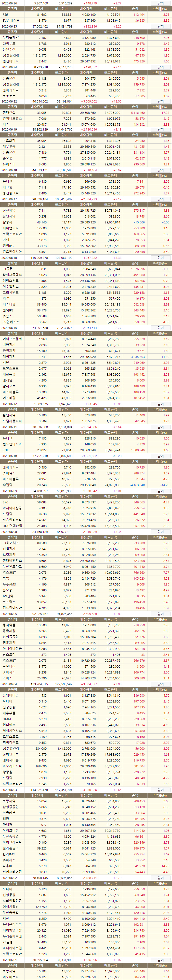Click the return value "-14.28"
The width and height of the screenshot is (172, 980).
pos(165,485)
